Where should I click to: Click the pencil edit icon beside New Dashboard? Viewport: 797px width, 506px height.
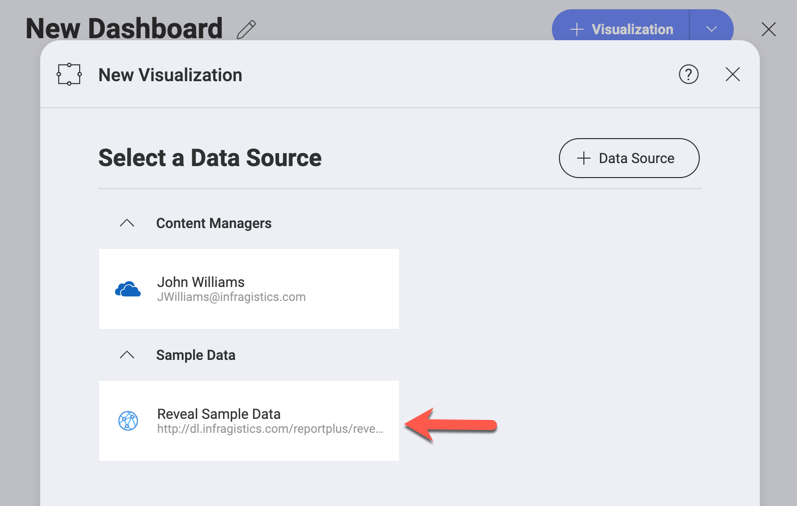point(246,29)
